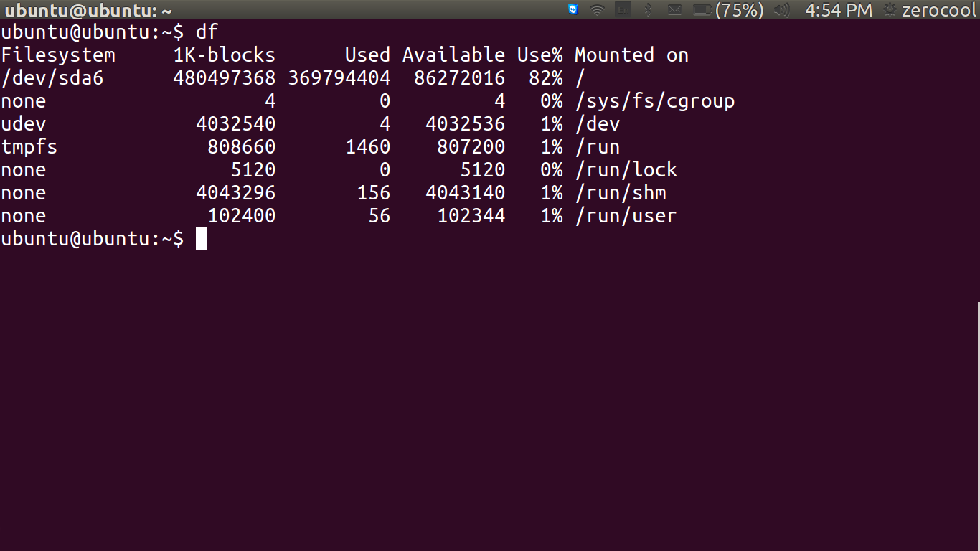Expand the 4:54 PM clock menu
Screen dimensions: 980x551
click(x=838, y=9)
